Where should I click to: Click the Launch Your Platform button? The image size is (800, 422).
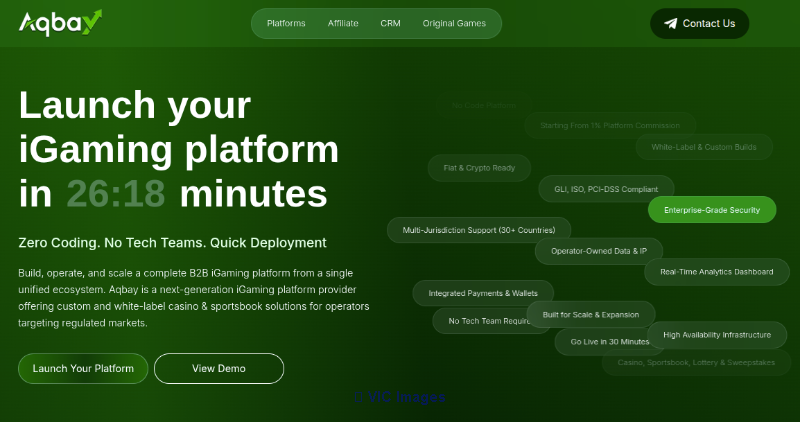83,368
